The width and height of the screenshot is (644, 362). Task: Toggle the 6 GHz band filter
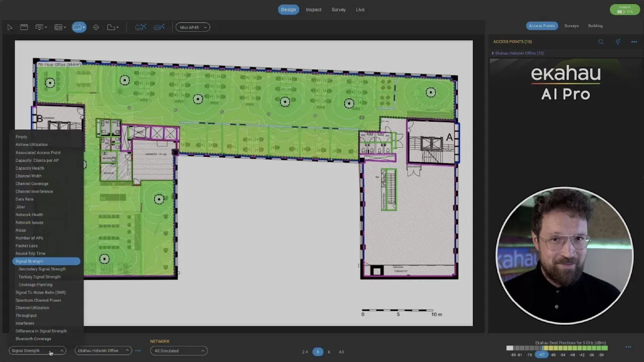(329, 352)
